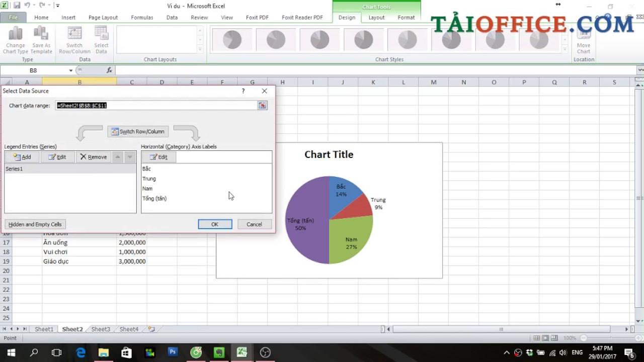Click the insert new worksheet tab icon

(x=151, y=329)
